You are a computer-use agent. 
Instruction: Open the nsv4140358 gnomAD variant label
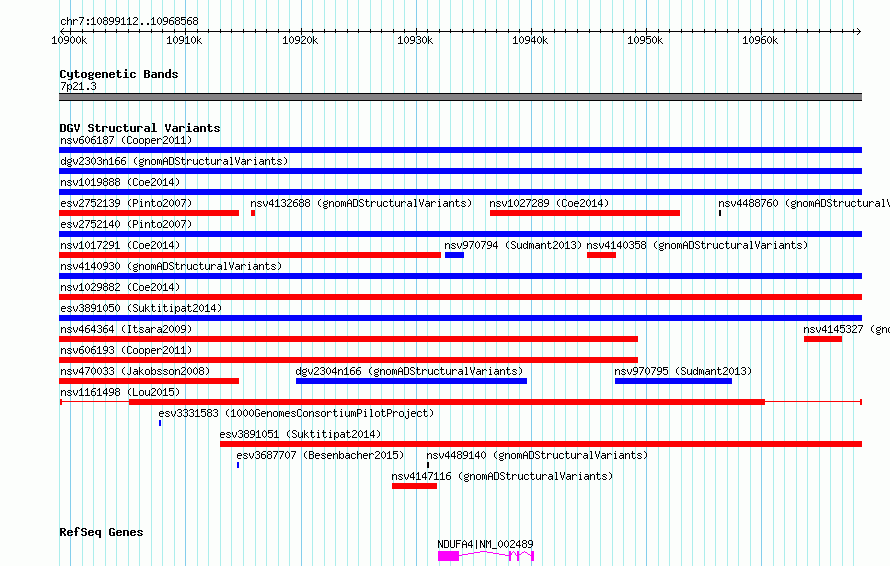click(697, 245)
